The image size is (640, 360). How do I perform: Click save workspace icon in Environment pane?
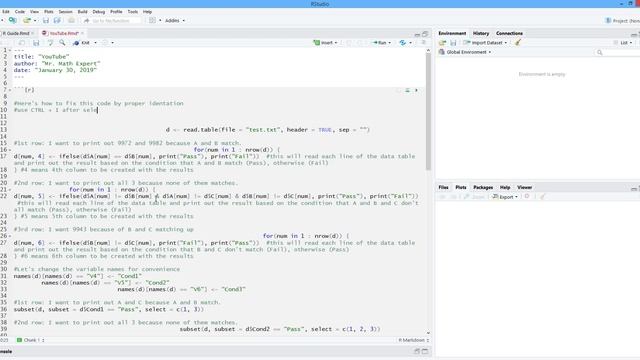453,43
